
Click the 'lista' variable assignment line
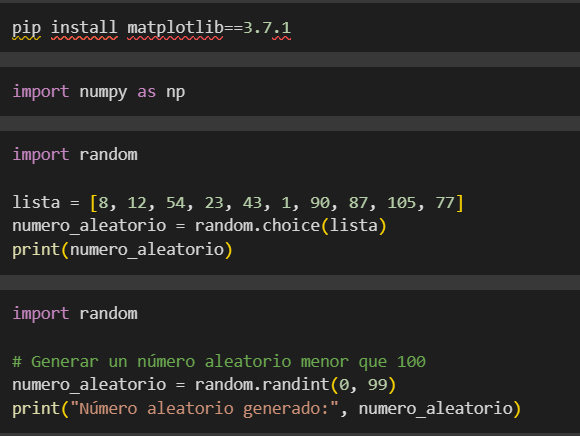pos(238,203)
